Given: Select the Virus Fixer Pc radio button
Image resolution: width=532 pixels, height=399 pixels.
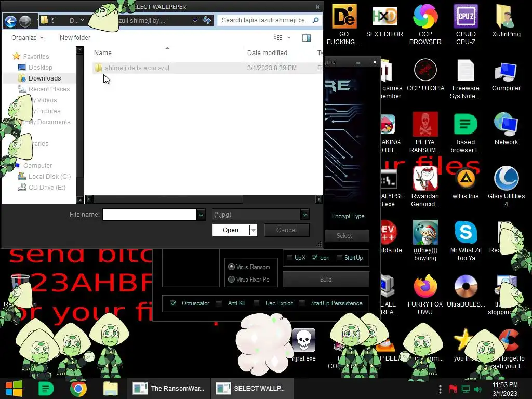Looking at the screenshot, I should click(x=231, y=279).
